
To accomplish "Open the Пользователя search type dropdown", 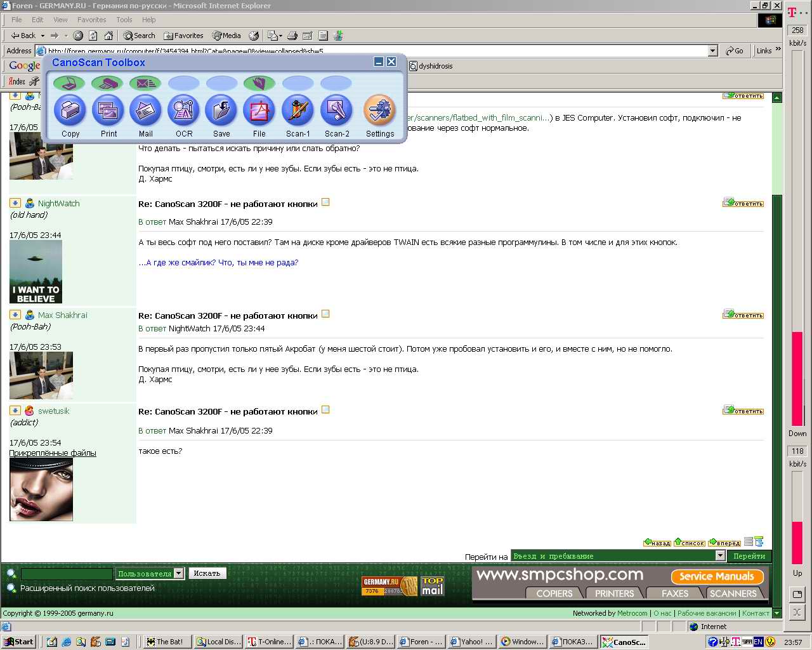I will [179, 573].
